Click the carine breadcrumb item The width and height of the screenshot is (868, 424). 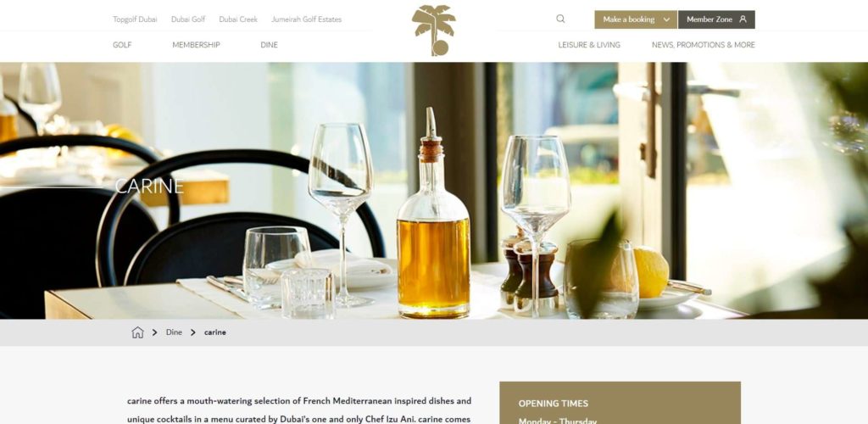214,332
